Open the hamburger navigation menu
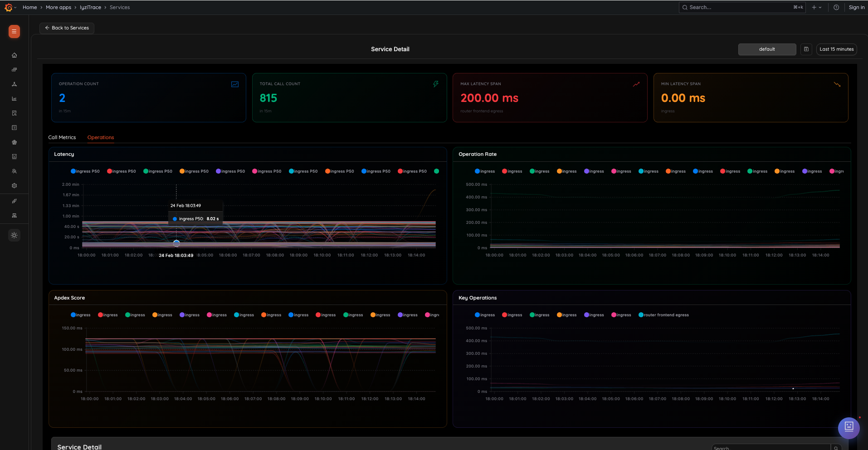This screenshot has height=450, width=868. pos(14,32)
